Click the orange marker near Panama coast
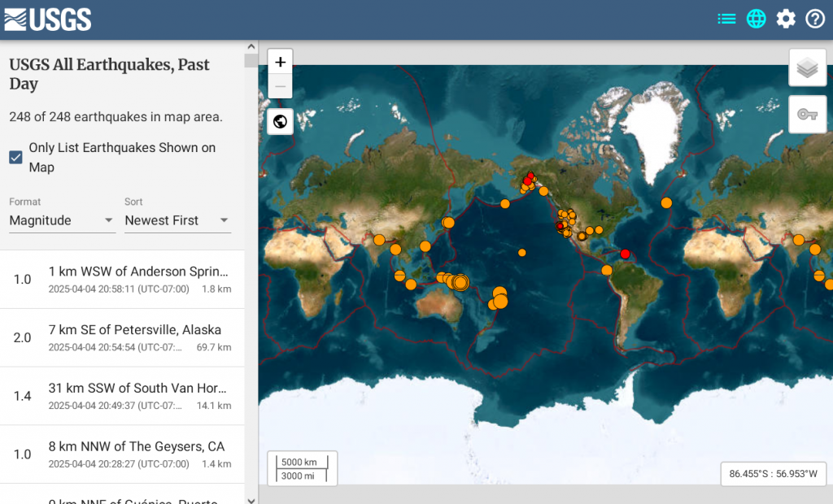Screen dimensions: 833x504 point(607,271)
